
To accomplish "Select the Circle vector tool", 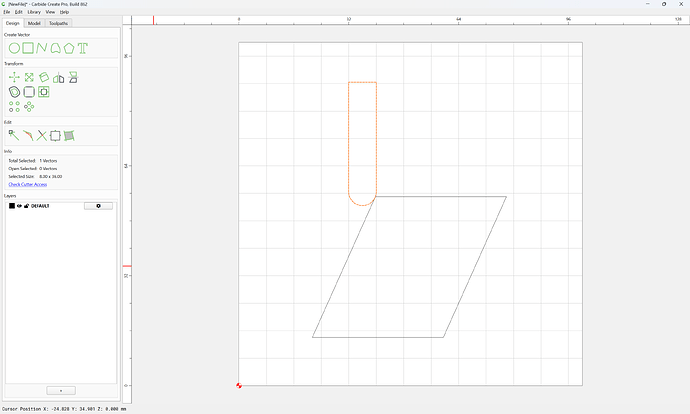I will [x=14, y=48].
